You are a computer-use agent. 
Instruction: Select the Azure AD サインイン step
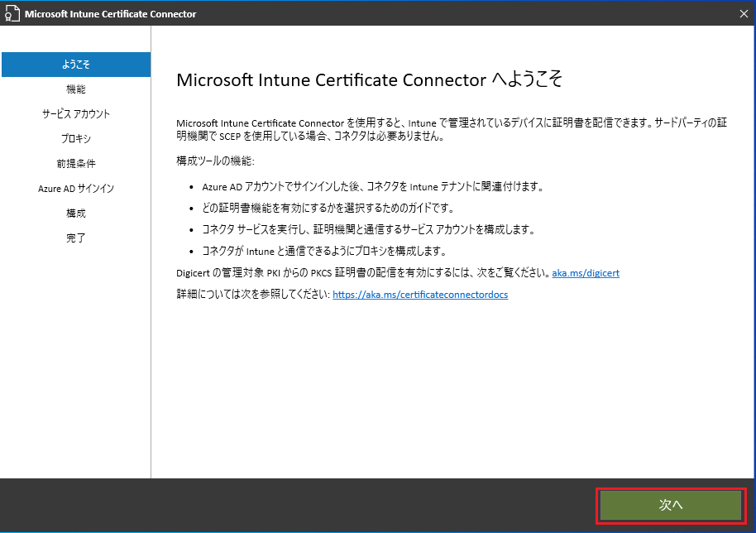(76, 189)
